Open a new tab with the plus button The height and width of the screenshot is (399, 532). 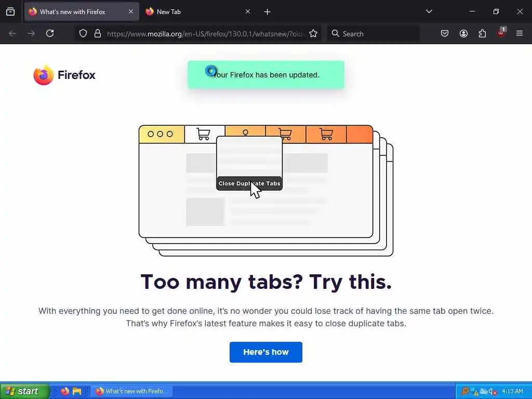(x=268, y=12)
